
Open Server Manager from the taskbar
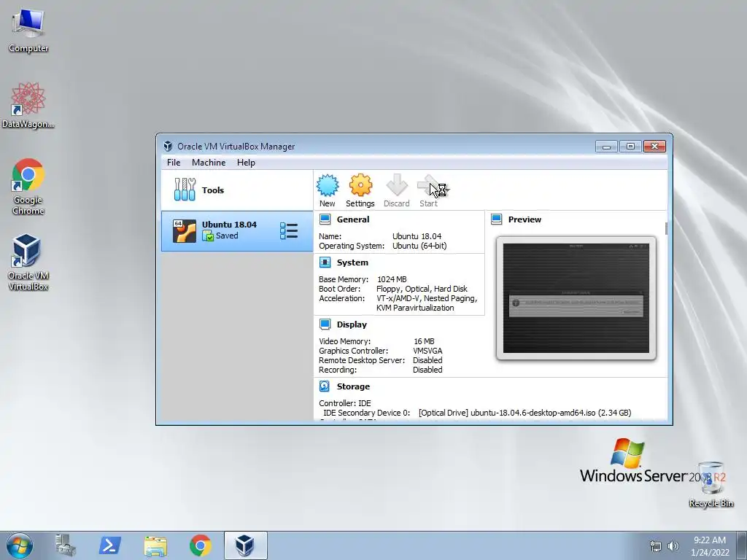point(65,545)
